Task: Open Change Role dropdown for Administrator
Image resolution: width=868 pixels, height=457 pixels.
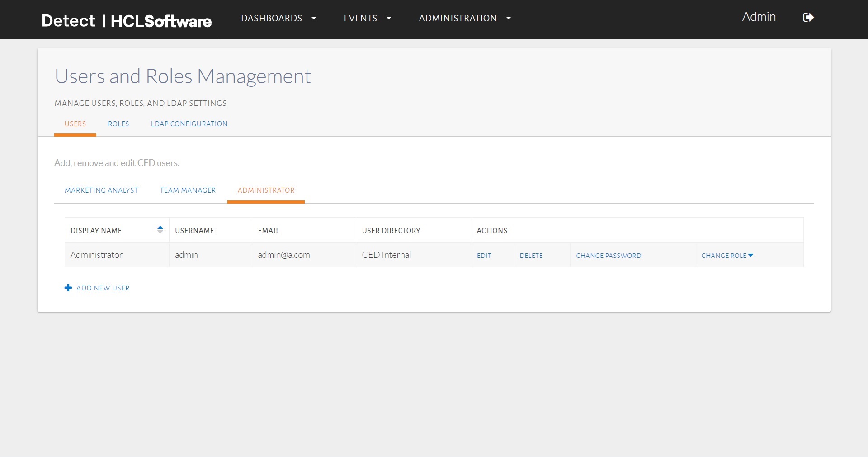Action: [727, 256]
